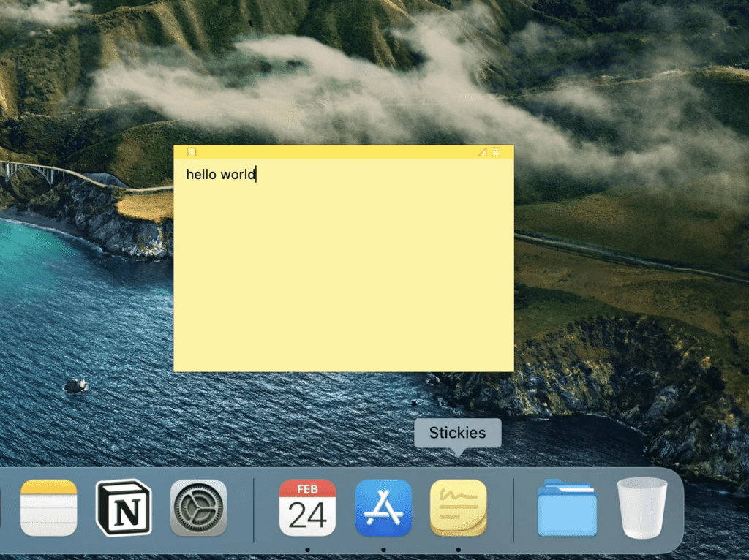The width and height of the screenshot is (749, 560).
Task: Open the Notes app icon
Action: tap(49, 507)
